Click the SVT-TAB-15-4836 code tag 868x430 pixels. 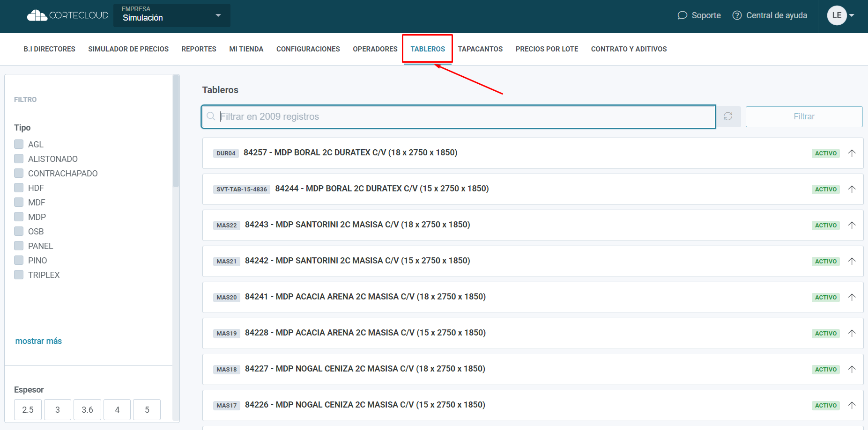click(242, 189)
